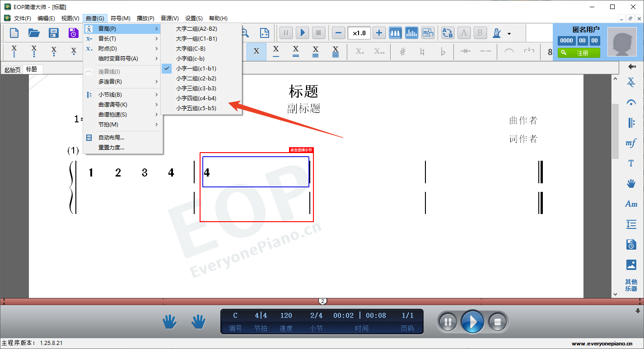Image resolution: width=644 pixels, height=349 pixels.
Task: Save the score with the floppy icon
Action: point(54,33)
